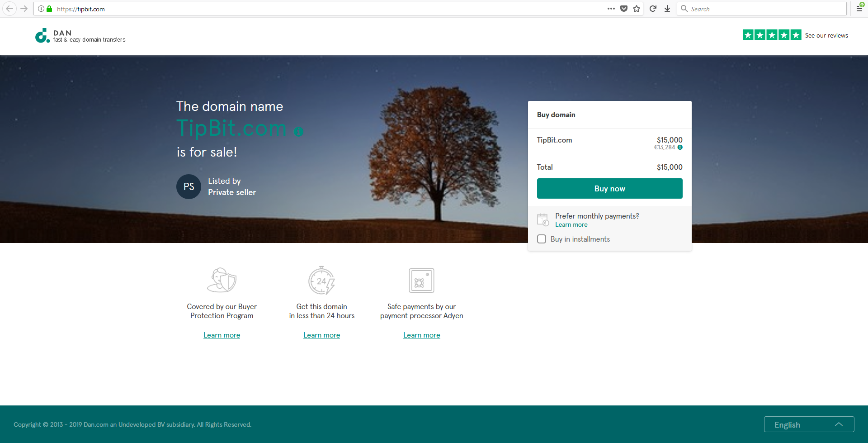
Task: Click the Buyer Protection shield icon
Action: [222, 281]
